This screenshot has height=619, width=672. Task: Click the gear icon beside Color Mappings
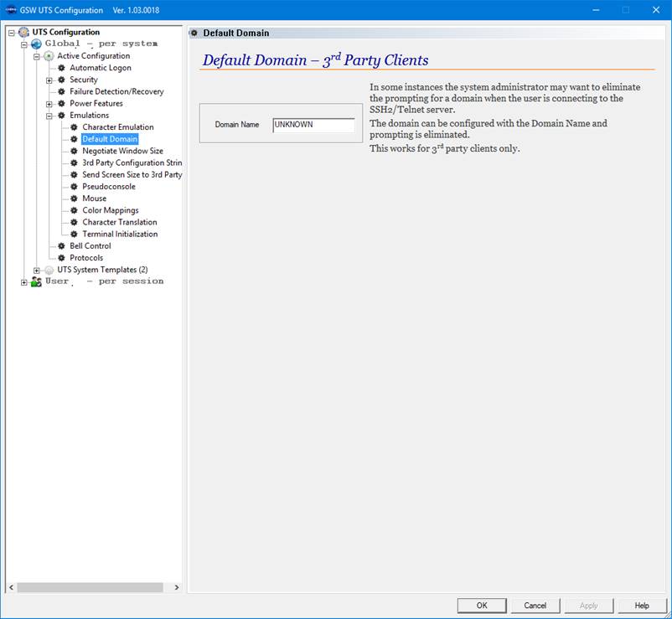[74, 210]
